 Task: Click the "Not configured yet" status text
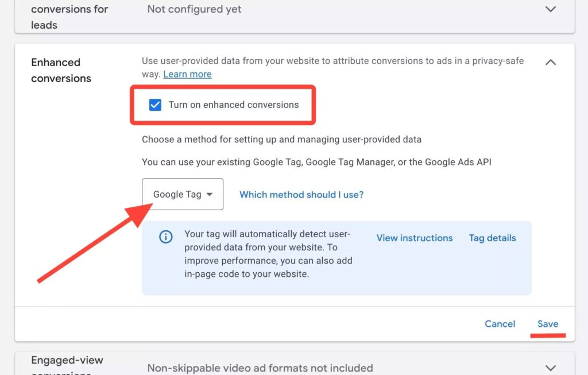pyautogui.click(x=194, y=9)
